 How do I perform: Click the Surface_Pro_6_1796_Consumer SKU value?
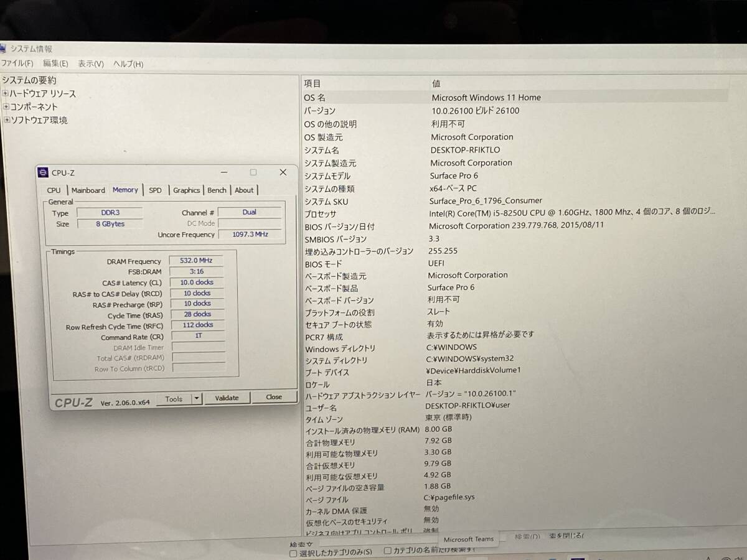[x=486, y=201]
